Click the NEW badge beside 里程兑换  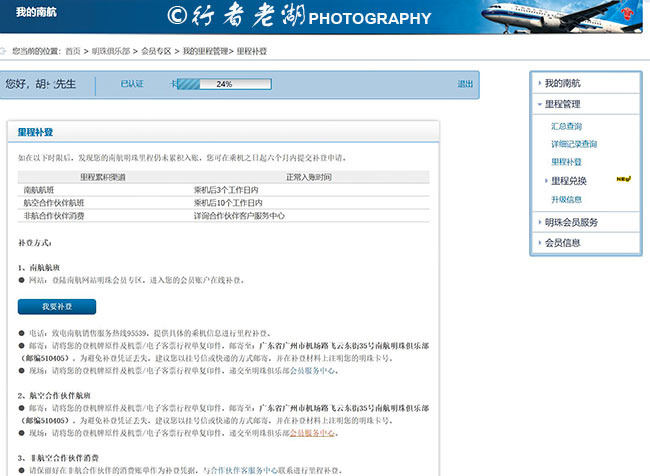(624, 179)
